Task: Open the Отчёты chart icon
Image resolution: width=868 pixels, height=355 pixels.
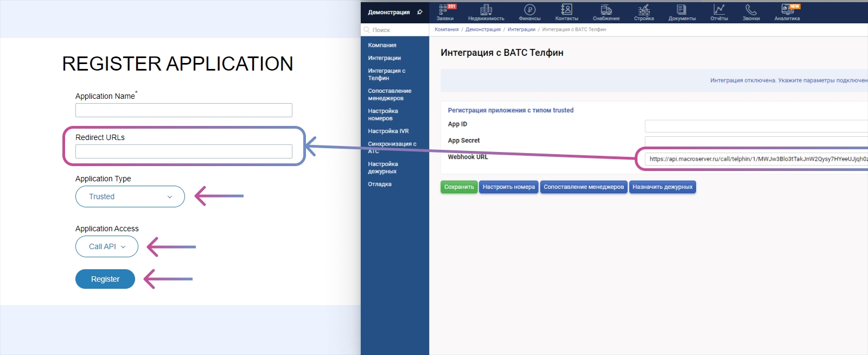Action: 719,10
